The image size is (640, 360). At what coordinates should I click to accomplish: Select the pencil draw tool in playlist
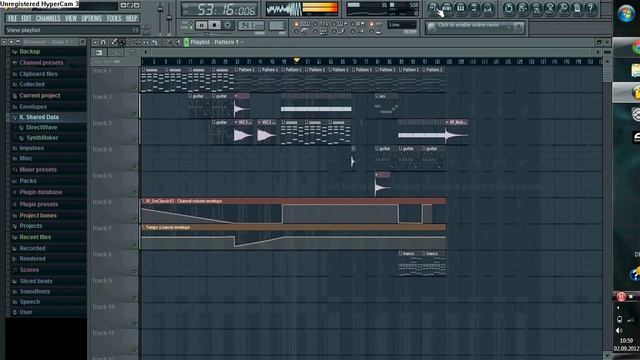[114, 42]
